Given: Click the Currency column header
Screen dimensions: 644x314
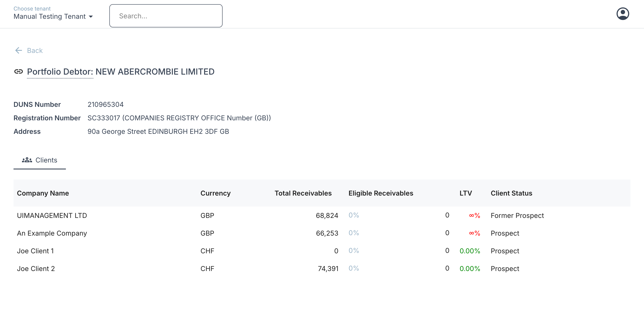Looking at the screenshot, I should coord(215,193).
